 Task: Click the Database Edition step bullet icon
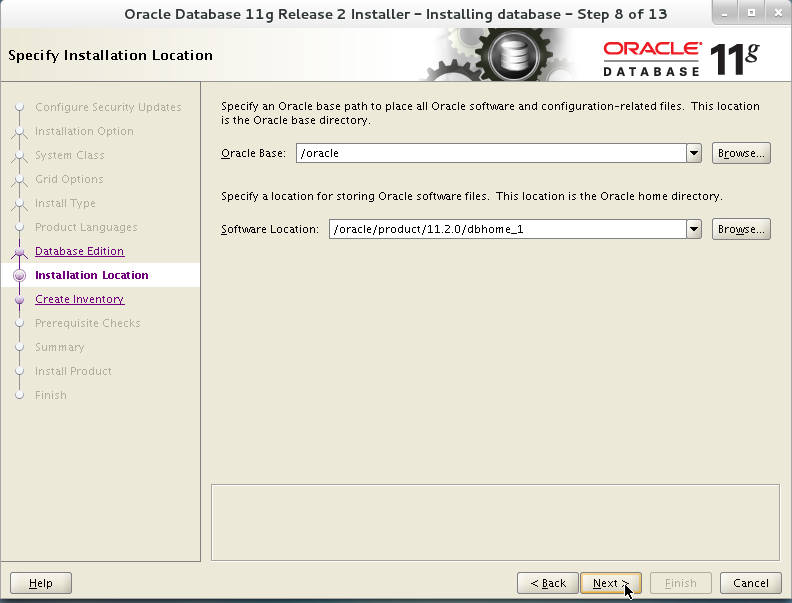click(x=20, y=251)
